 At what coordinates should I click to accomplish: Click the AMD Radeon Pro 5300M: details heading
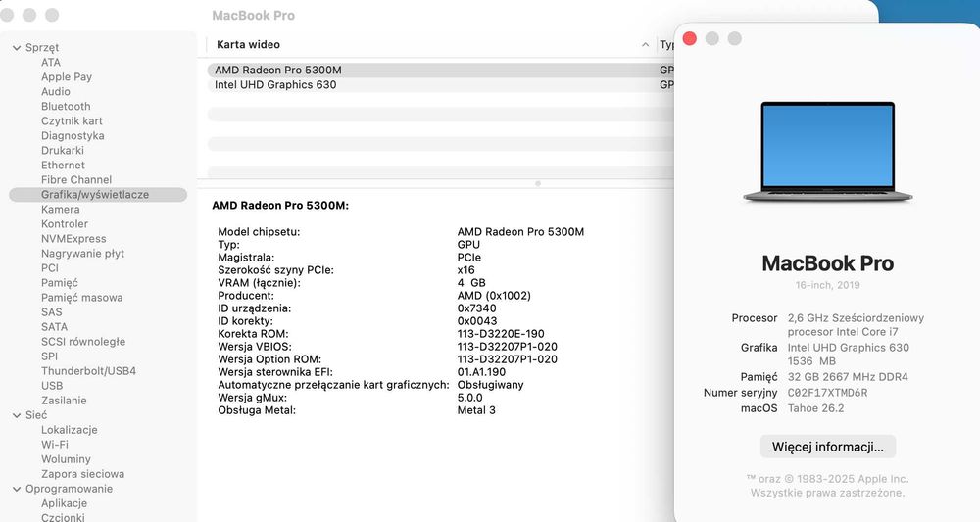pyautogui.click(x=280, y=206)
